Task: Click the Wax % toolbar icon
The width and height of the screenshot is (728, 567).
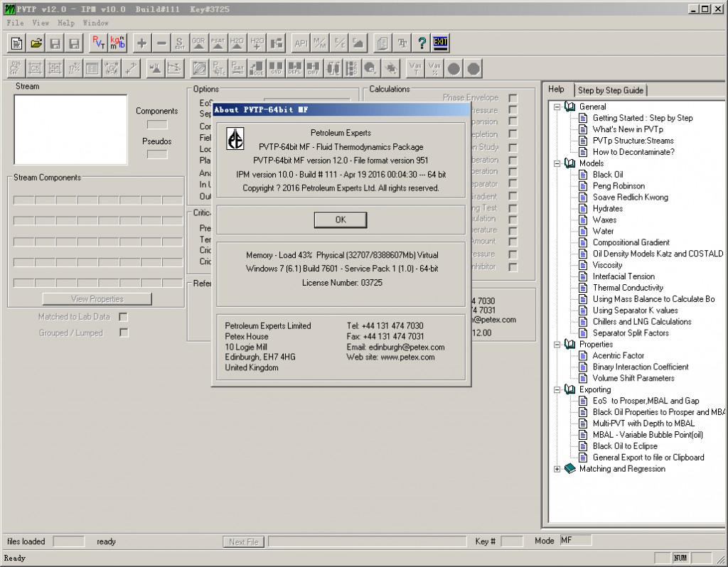Action: point(434,69)
